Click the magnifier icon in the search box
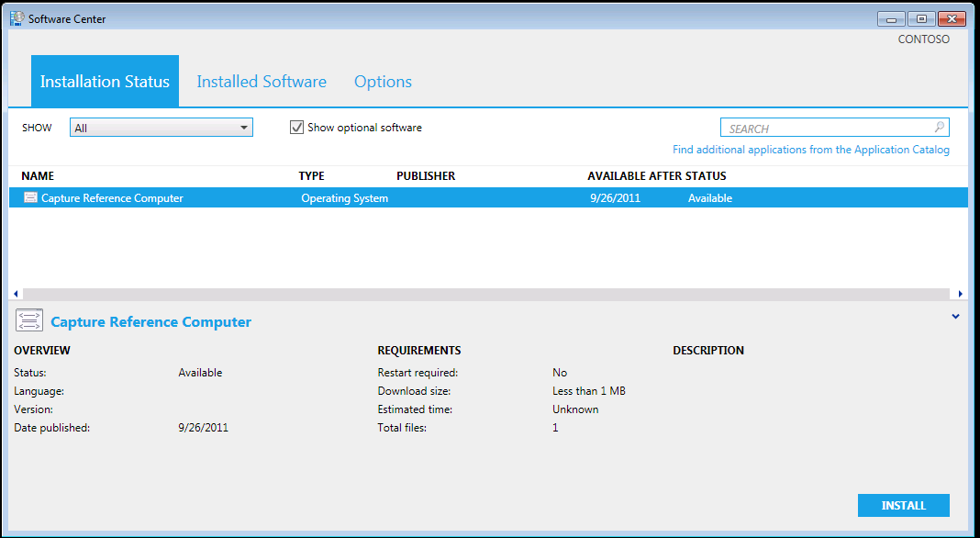The width and height of the screenshot is (980, 538). point(939,128)
